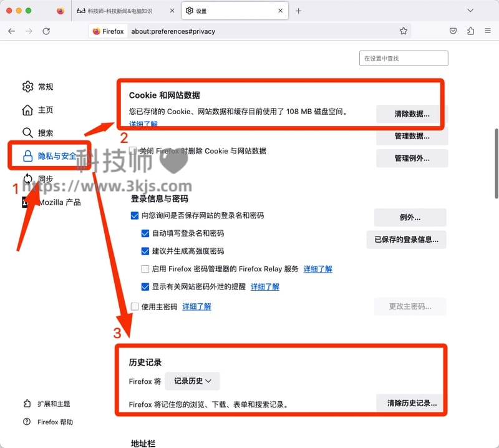The height and width of the screenshot is (448, 499).
Task: Open Mozilla 产品 in the sidebar
Action: (51, 202)
